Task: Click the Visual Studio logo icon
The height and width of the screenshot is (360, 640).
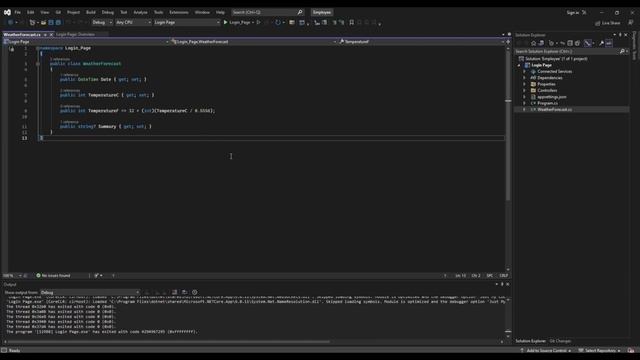Action: 7,12
